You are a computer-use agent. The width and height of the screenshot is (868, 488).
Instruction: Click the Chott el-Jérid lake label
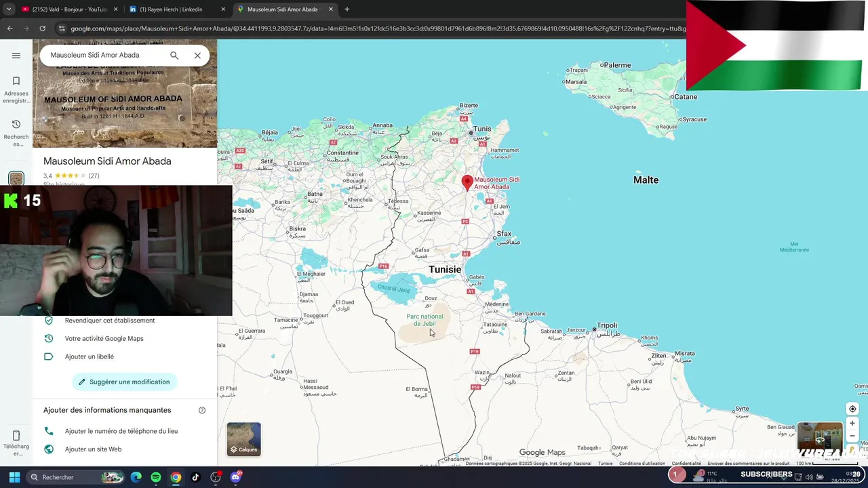394,289
